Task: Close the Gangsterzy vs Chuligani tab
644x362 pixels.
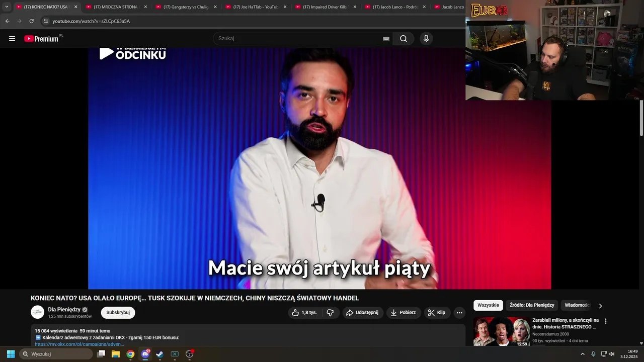Action: 215,7
